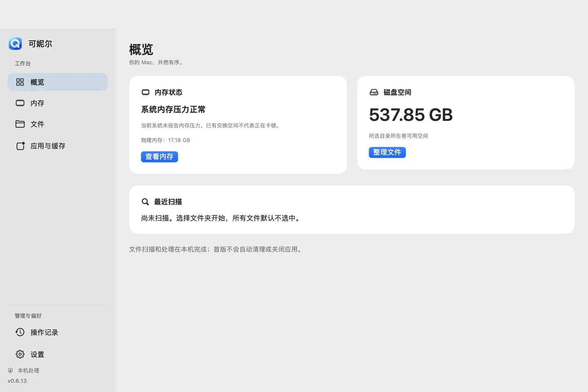The width and height of the screenshot is (588, 392).
Task: Open the 文件 files page
Action: click(58, 124)
